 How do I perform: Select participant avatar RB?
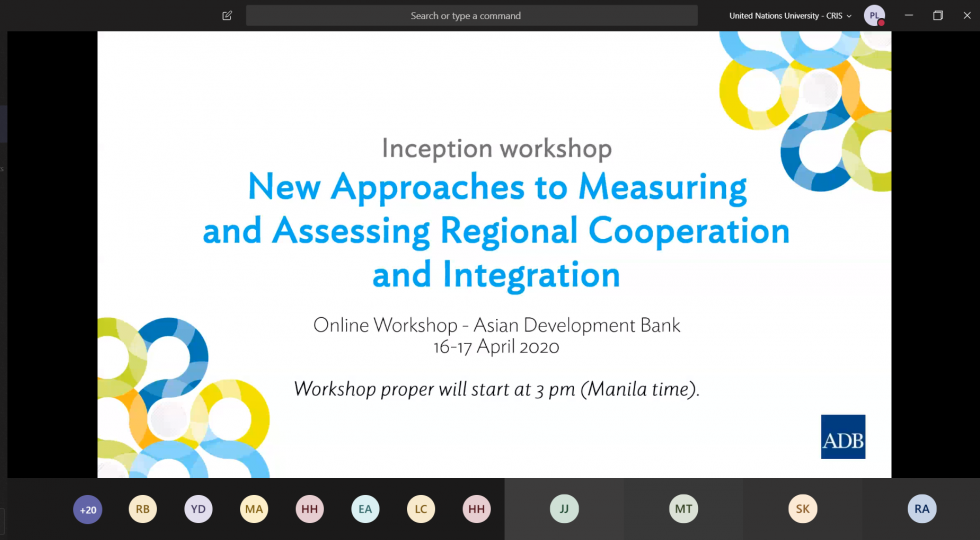(142, 509)
